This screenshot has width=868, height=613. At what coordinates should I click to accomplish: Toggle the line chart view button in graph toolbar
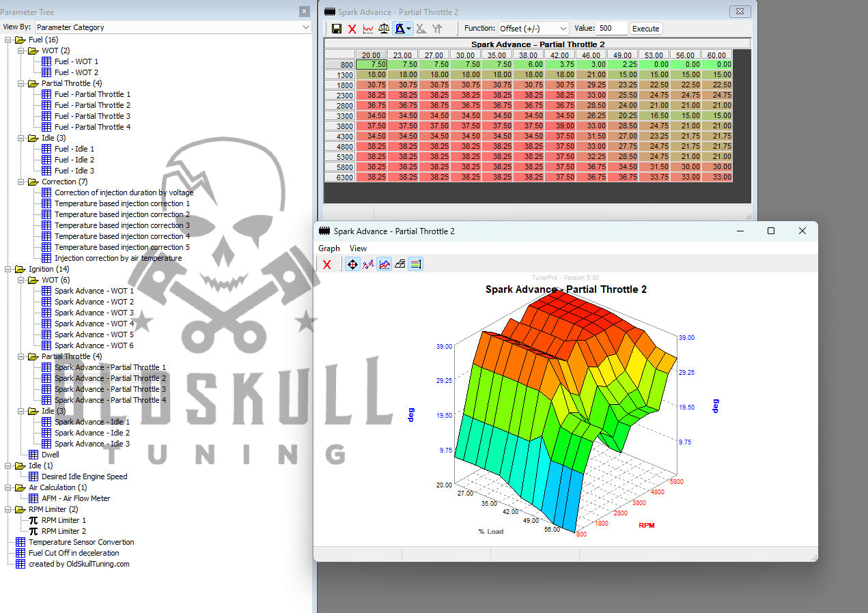tap(384, 264)
